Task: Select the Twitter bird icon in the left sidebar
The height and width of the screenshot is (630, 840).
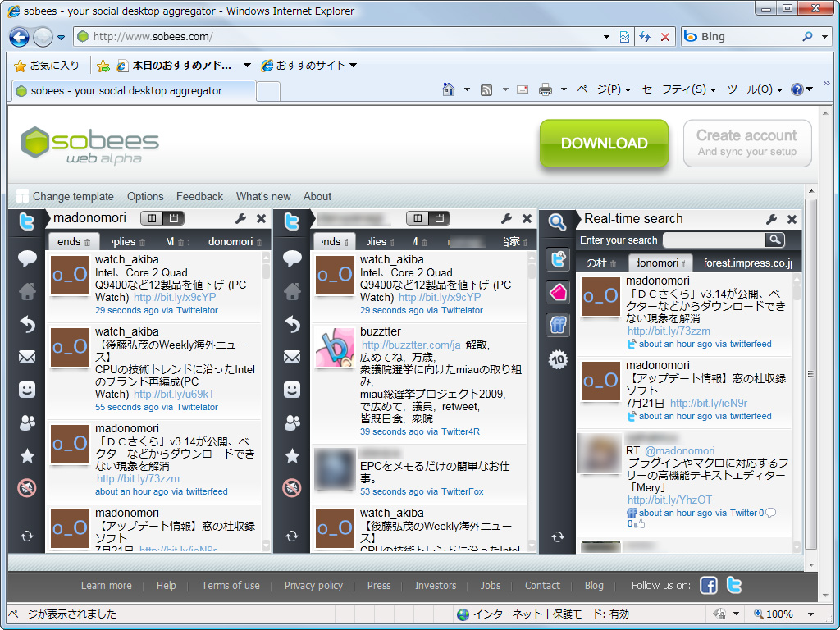Action: pos(26,221)
